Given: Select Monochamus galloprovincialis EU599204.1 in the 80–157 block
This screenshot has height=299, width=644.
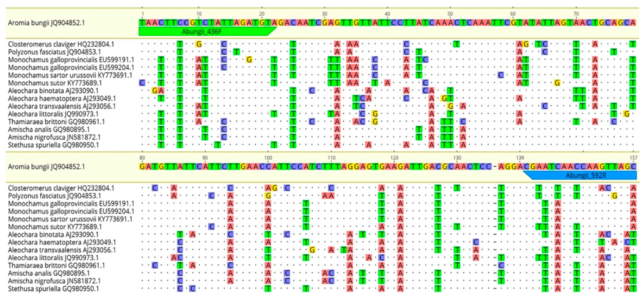Looking at the screenshot, I should [71, 211].
